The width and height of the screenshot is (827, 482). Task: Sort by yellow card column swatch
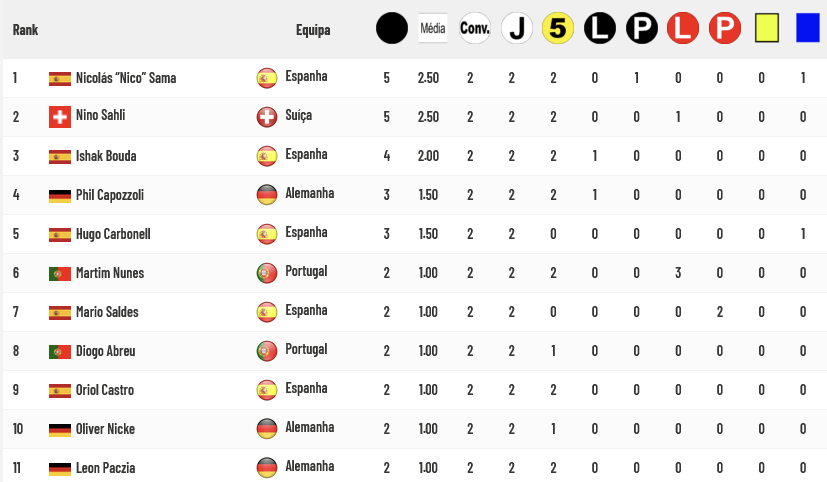767,28
